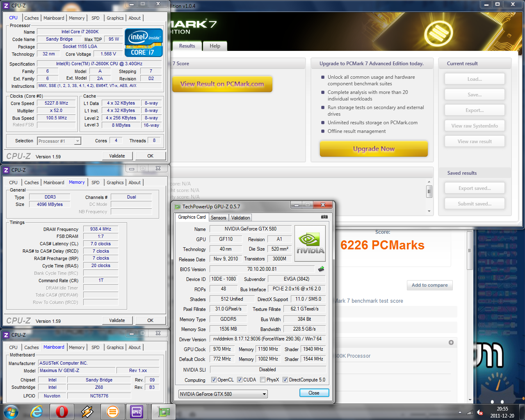Click View Result on PCMark.com button
Image resolution: width=525 pixels, height=420 pixels.
222,84
